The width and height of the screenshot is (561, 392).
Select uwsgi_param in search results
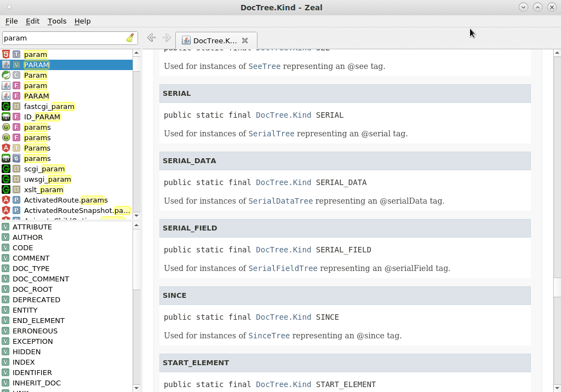coord(47,179)
